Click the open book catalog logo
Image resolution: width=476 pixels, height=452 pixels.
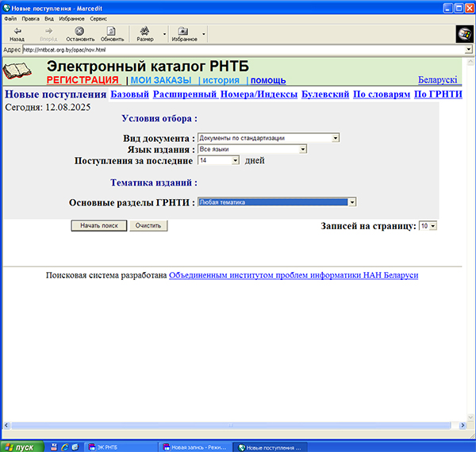(21, 71)
